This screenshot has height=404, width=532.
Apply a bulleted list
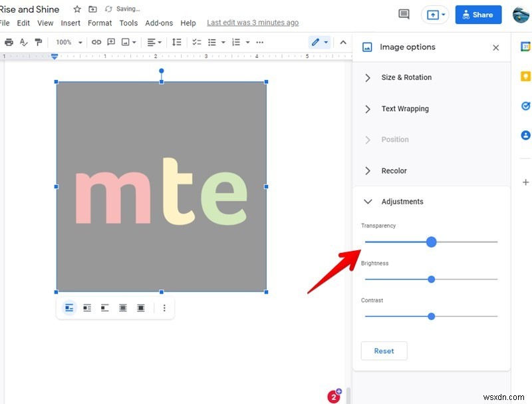coord(211,42)
